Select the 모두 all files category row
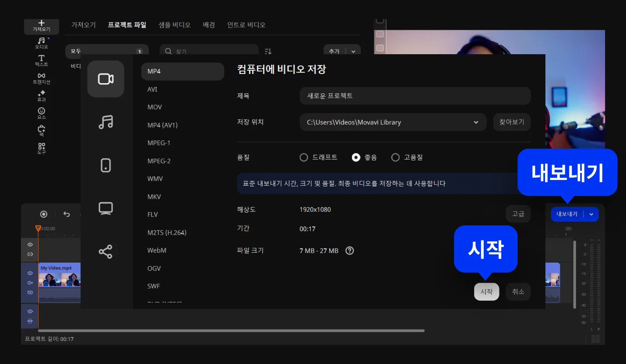 pyautogui.click(x=107, y=51)
